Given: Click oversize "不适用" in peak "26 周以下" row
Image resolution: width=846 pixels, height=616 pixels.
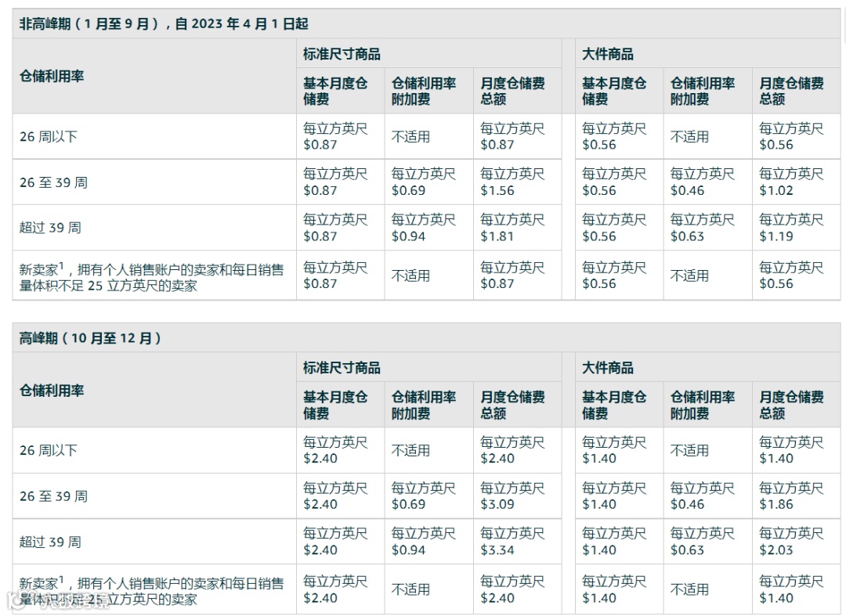Looking at the screenshot, I should tap(689, 451).
